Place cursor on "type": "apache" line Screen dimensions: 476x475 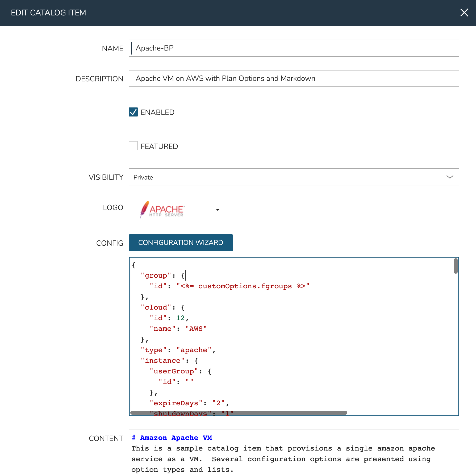[178, 350]
